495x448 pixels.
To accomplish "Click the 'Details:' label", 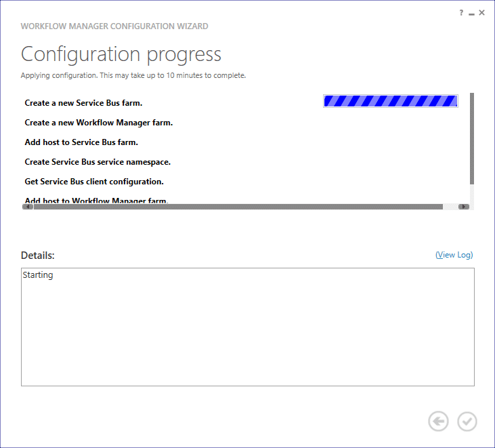I will (x=37, y=256).
